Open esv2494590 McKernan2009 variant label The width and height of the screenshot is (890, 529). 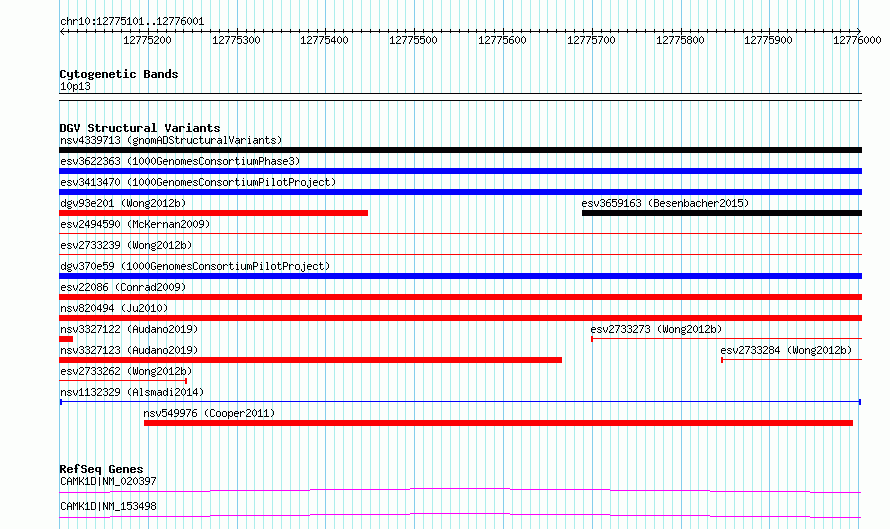point(135,224)
